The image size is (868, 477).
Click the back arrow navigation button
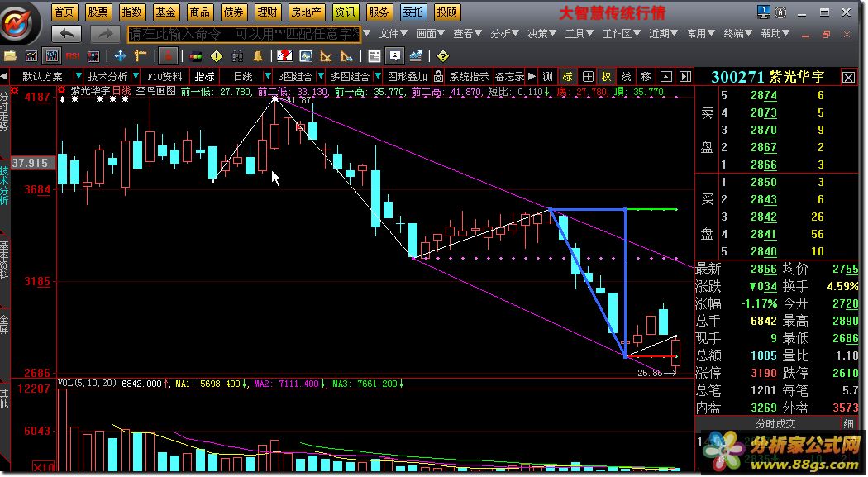66,34
